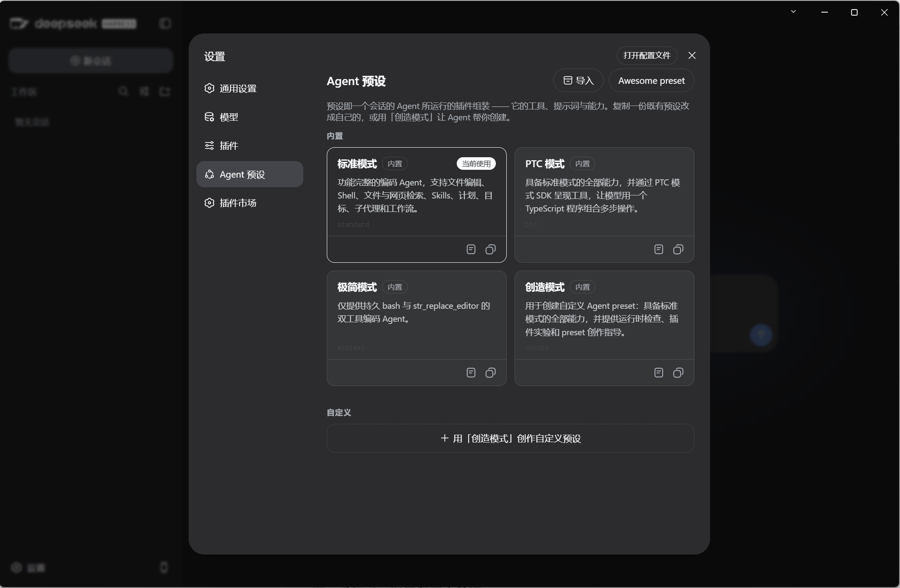Copy the PTC 模式 preset

pos(678,249)
